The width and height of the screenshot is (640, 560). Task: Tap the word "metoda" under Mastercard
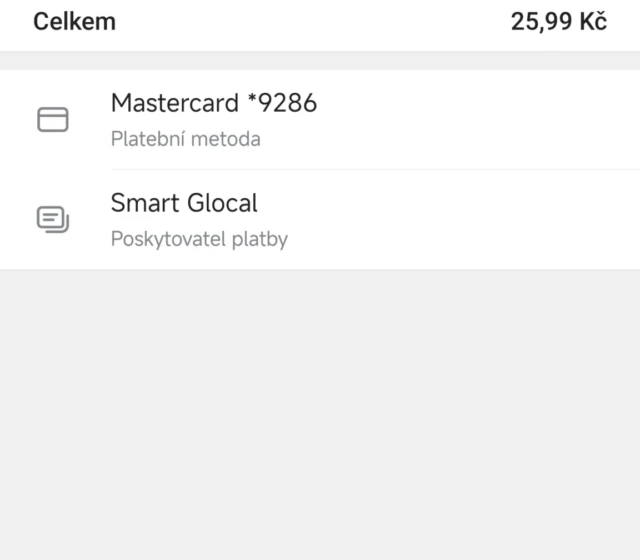click(x=229, y=139)
